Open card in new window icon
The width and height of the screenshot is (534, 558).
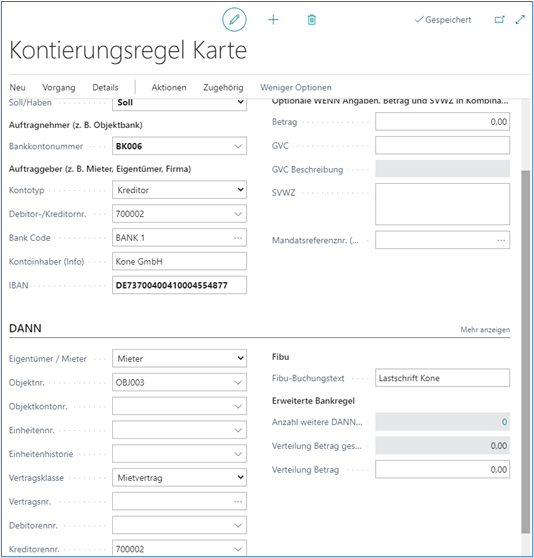coord(500,20)
